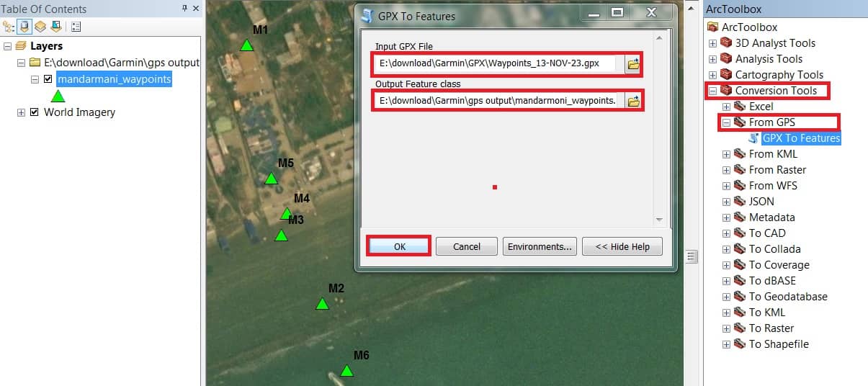
Task: Expand the To Raster toolset
Action: tap(726, 328)
